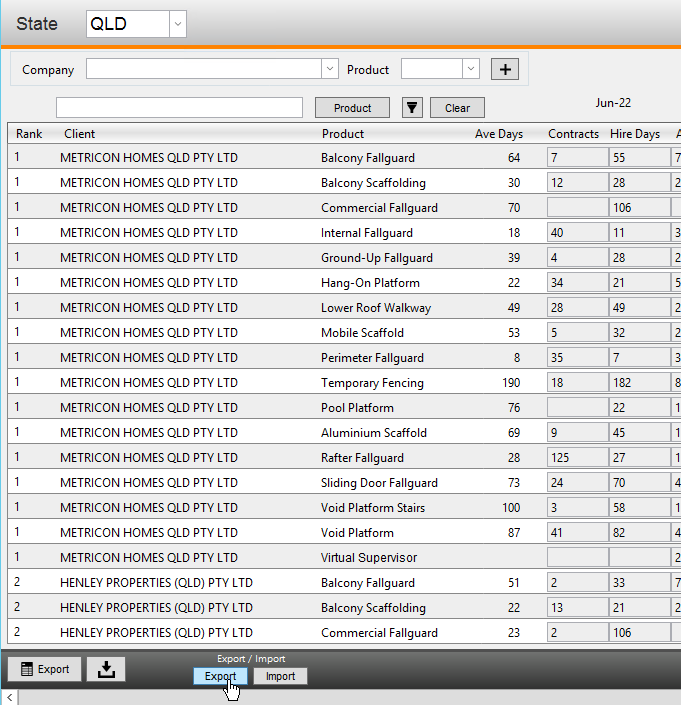Click the left scroll arrow at bottom
This screenshot has width=681, height=705.
[x=9, y=697]
